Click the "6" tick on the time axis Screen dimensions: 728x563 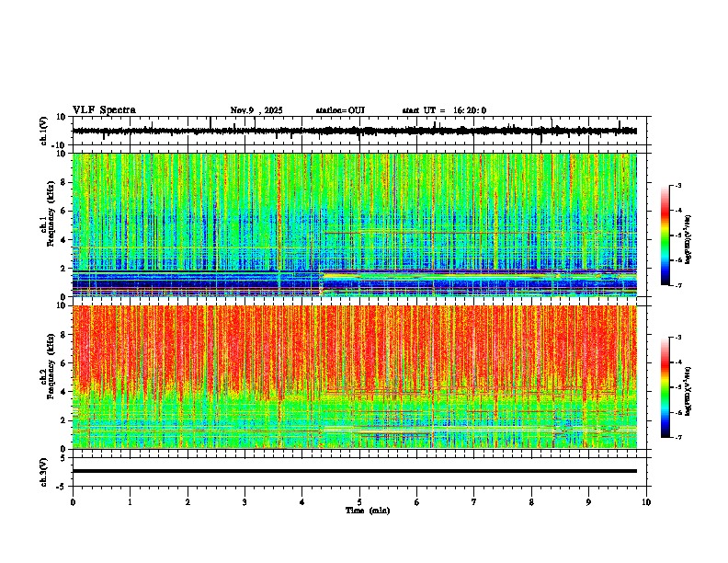coord(417,502)
